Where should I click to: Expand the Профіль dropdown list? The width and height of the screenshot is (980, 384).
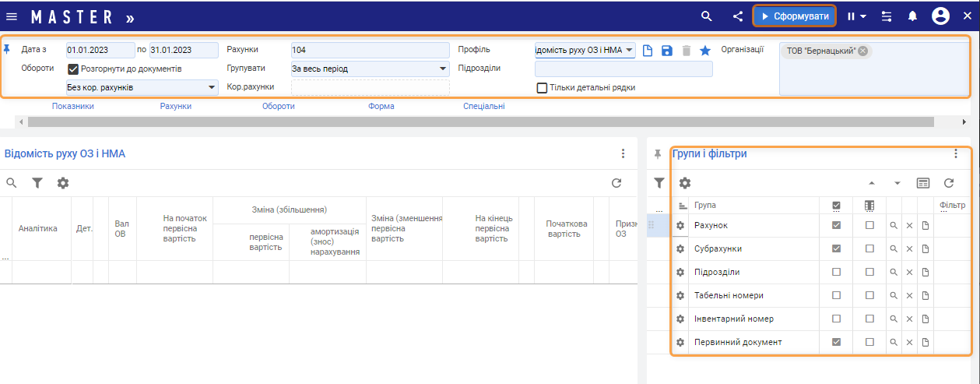pos(629,51)
